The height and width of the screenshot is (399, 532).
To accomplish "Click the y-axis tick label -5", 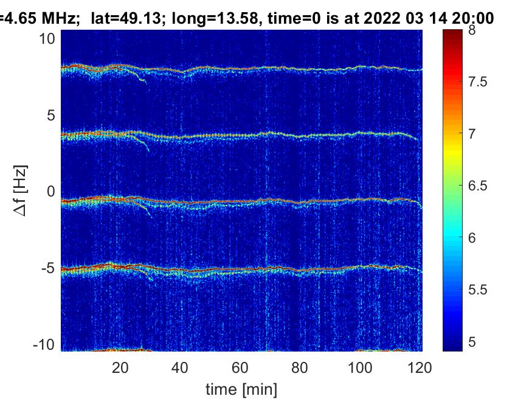I will [x=48, y=268].
